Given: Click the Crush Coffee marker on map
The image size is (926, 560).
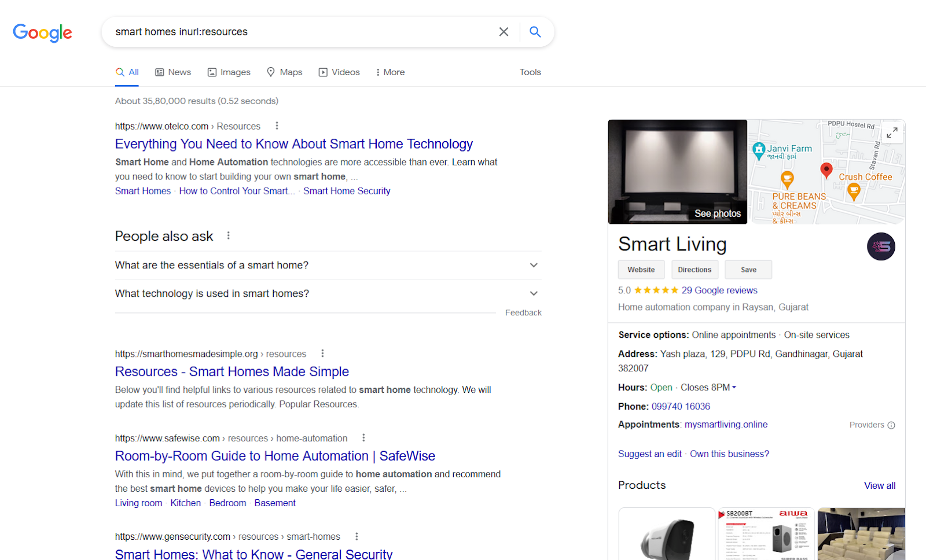Looking at the screenshot, I should [x=854, y=191].
